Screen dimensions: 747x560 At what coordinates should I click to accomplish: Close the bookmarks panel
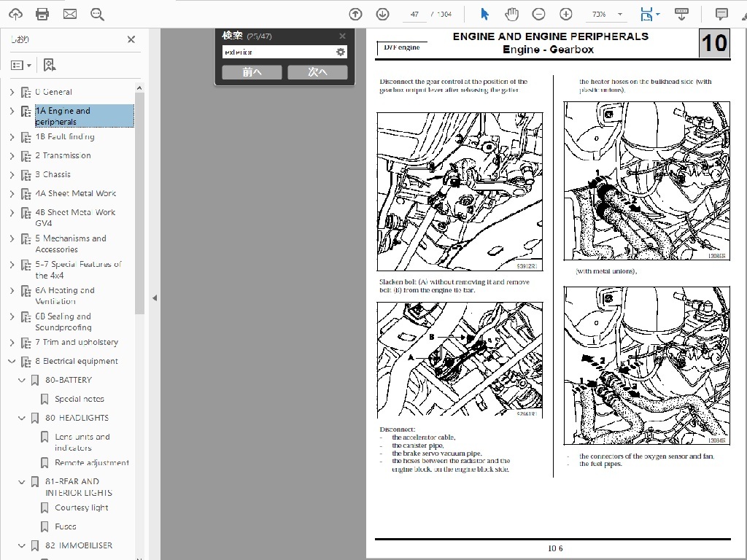click(x=131, y=39)
